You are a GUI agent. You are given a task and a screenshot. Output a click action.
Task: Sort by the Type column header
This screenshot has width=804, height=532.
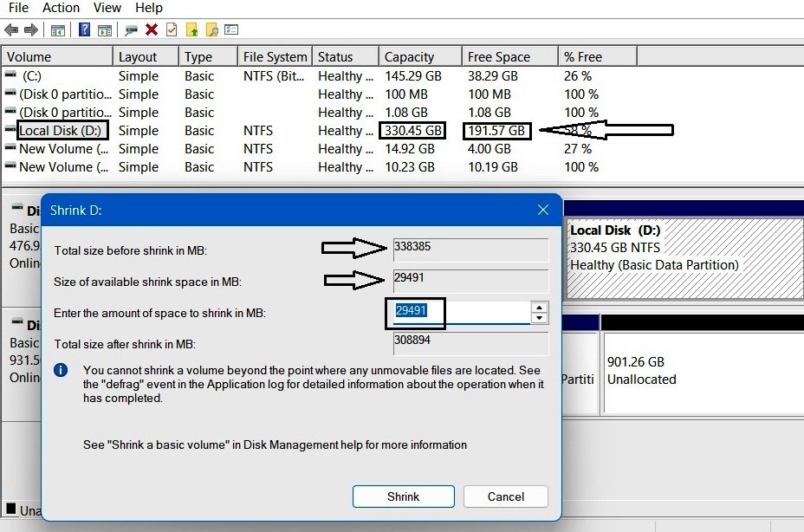(208, 56)
